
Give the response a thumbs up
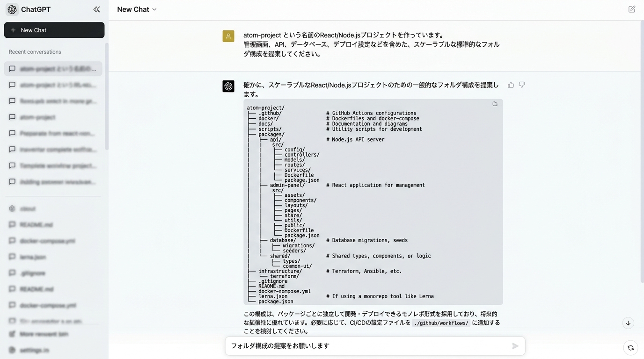(x=511, y=85)
